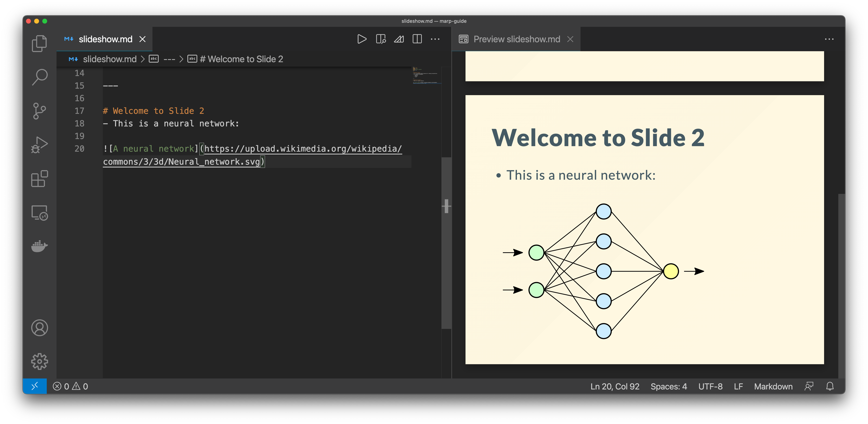
Task: Expand breadcrumb '# Welcome to Slide 2'
Action: [x=241, y=59]
